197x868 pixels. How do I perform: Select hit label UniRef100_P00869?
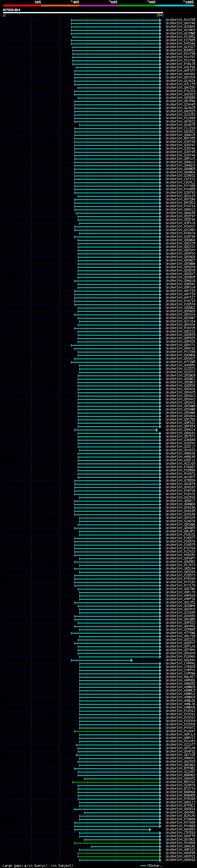(180, 826)
